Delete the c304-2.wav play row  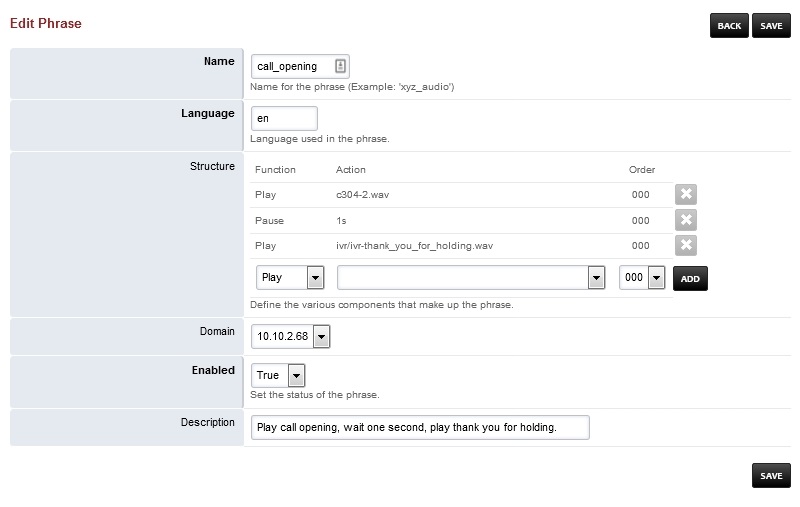tap(685, 195)
